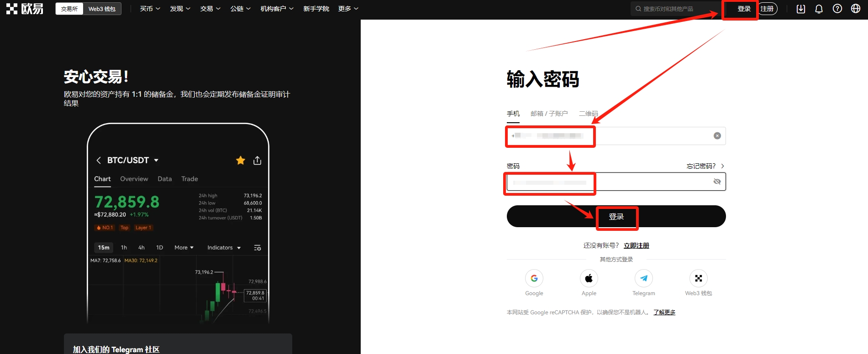Expand the 买币 menu
This screenshot has height=354, width=868.
coord(150,9)
